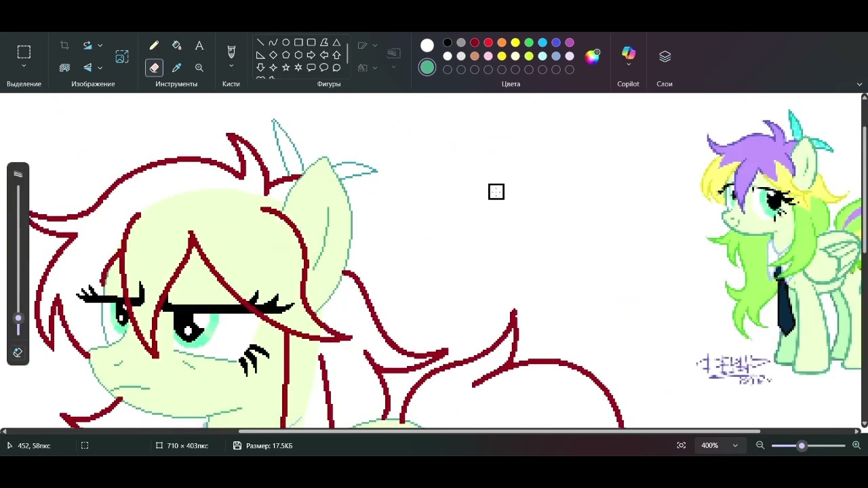868x488 pixels.
Task: Choose the Up arrow shape
Action: (336, 55)
